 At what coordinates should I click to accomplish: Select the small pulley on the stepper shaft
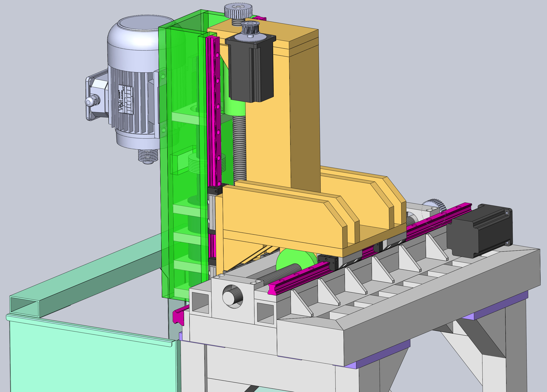click(x=250, y=28)
